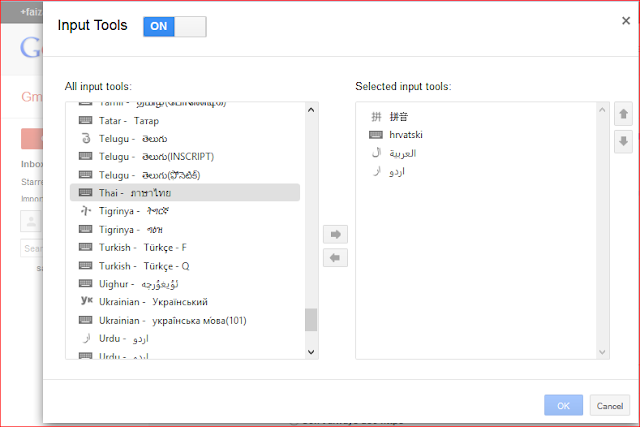Click the left arrow remove button
The width and height of the screenshot is (640, 427).
336,257
